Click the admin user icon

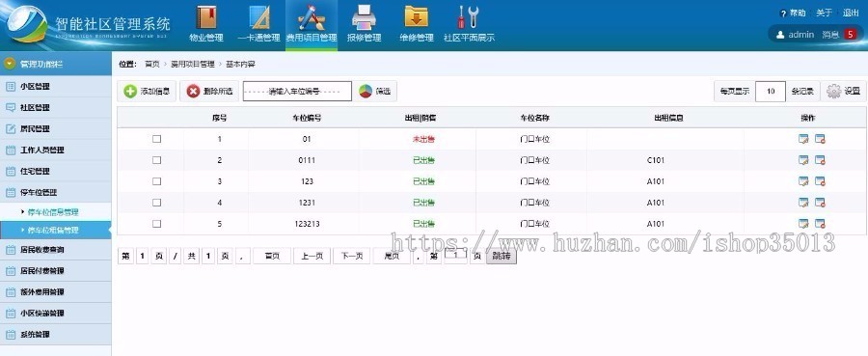pos(780,35)
